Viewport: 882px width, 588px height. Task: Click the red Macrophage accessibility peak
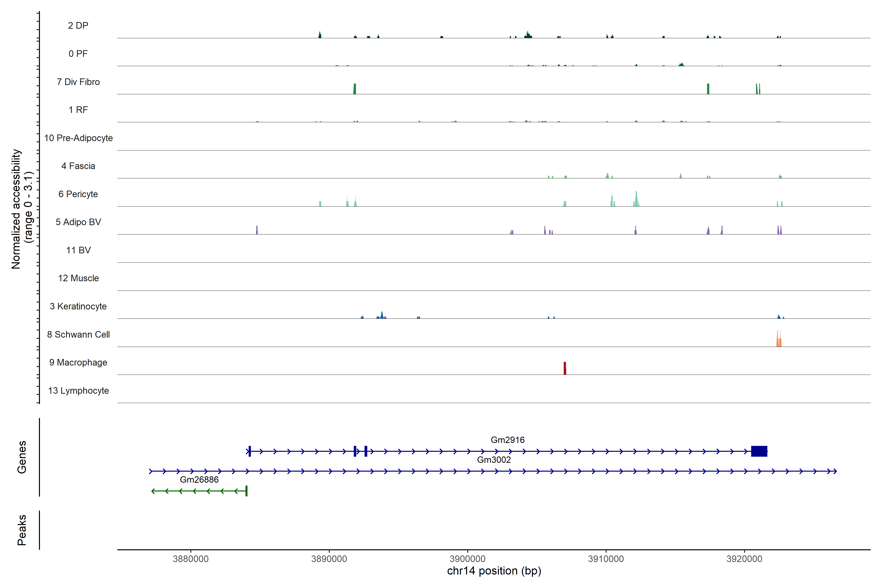pyautogui.click(x=565, y=368)
